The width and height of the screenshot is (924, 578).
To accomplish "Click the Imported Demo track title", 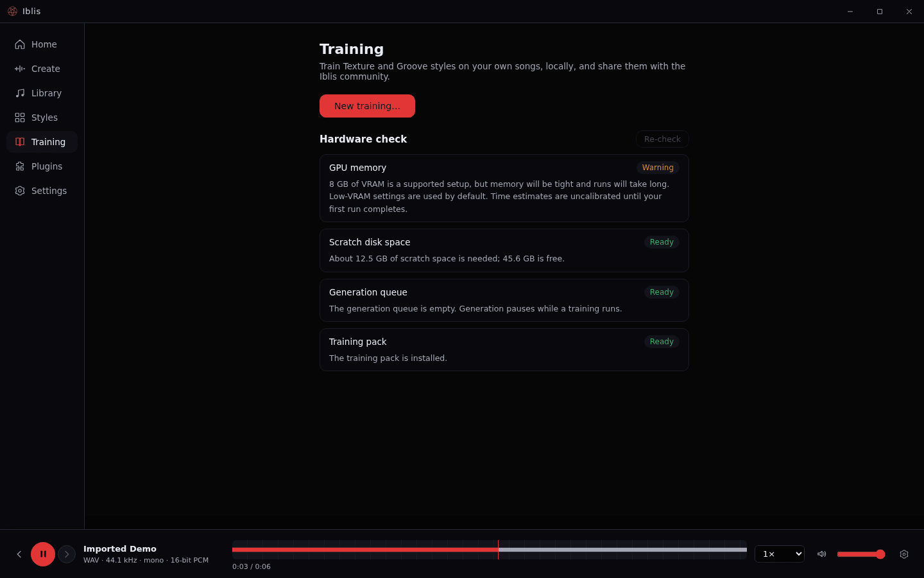I will 120,549.
